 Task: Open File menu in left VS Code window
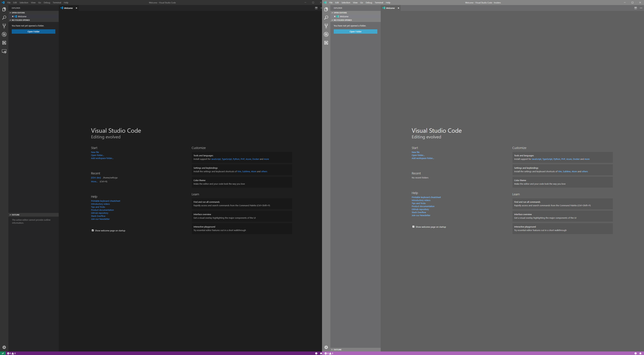[9, 3]
